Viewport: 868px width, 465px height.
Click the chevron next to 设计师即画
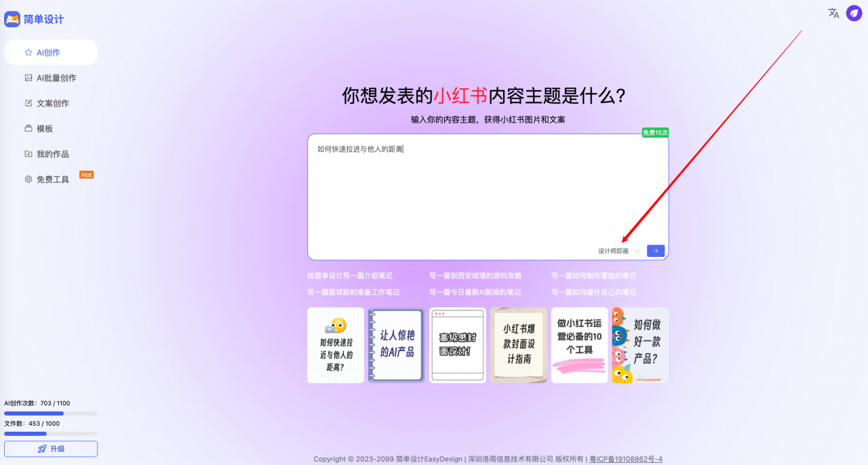(637, 251)
